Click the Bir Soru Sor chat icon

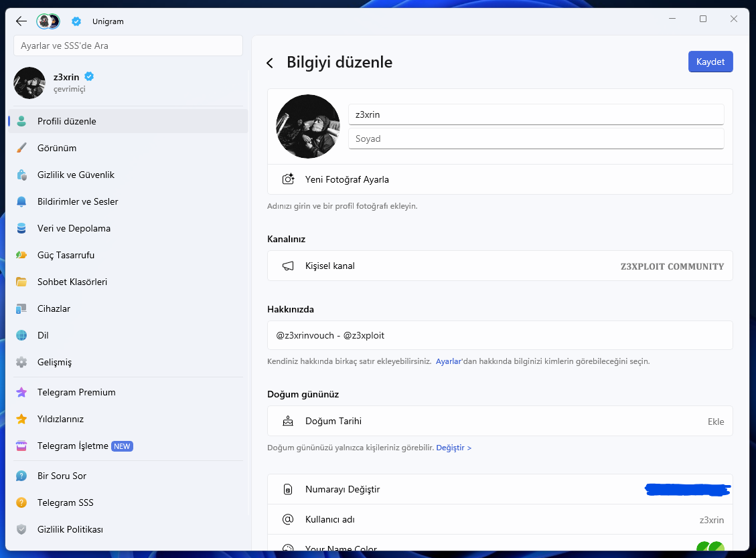(x=21, y=476)
